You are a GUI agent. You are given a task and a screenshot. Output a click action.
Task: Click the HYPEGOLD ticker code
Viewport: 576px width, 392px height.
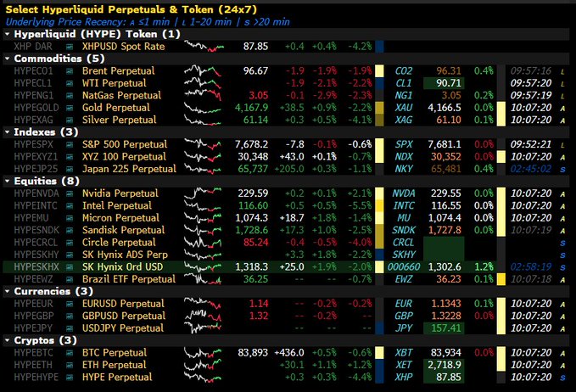pos(36,108)
